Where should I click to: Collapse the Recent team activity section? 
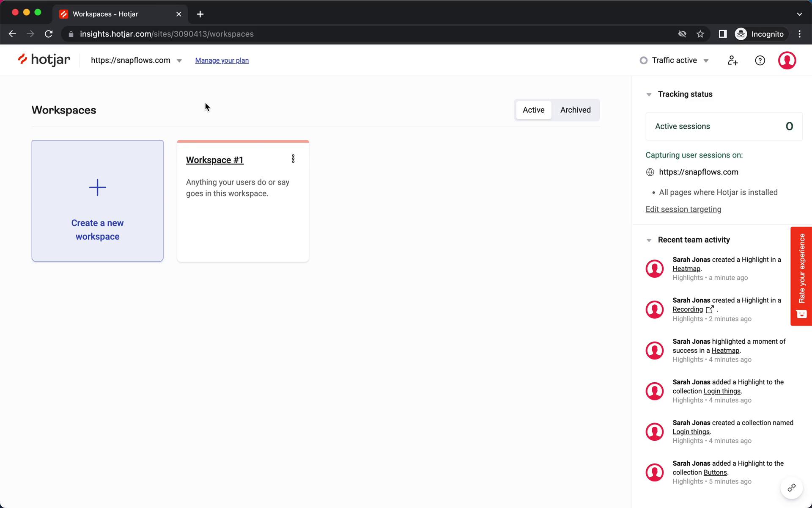pos(649,240)
